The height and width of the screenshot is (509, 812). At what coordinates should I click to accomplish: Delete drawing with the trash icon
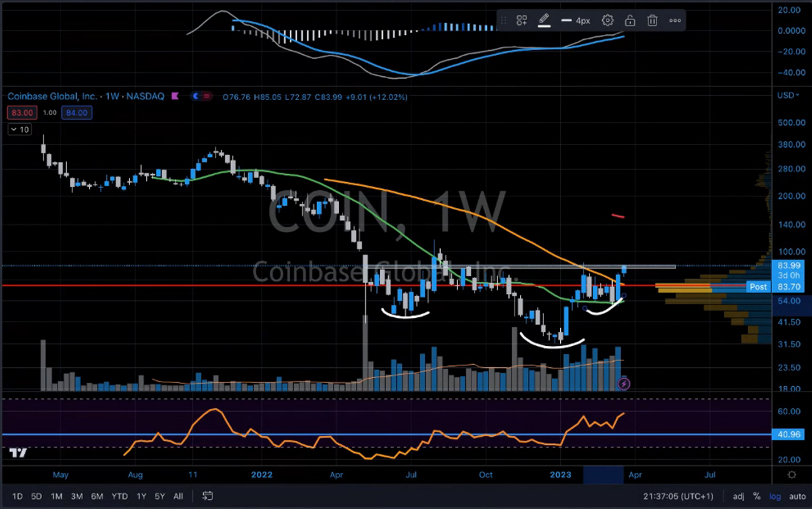tap(652, 21)
